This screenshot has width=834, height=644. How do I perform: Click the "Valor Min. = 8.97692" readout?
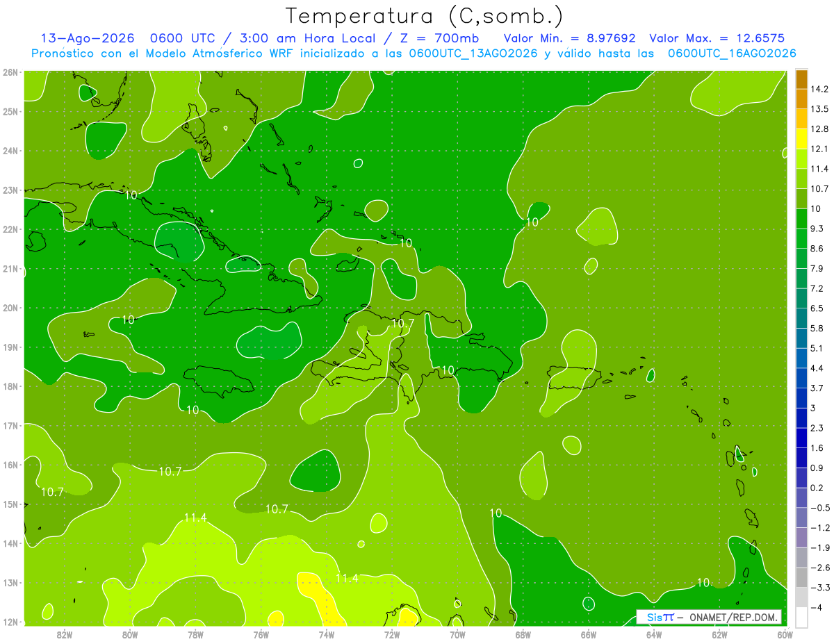click(x=569, y=38)
